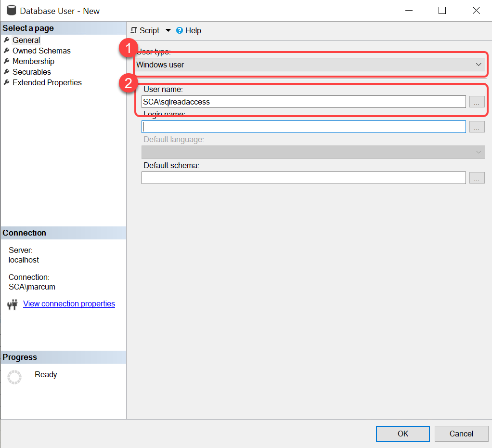Expand the User type dropdown

479,65
